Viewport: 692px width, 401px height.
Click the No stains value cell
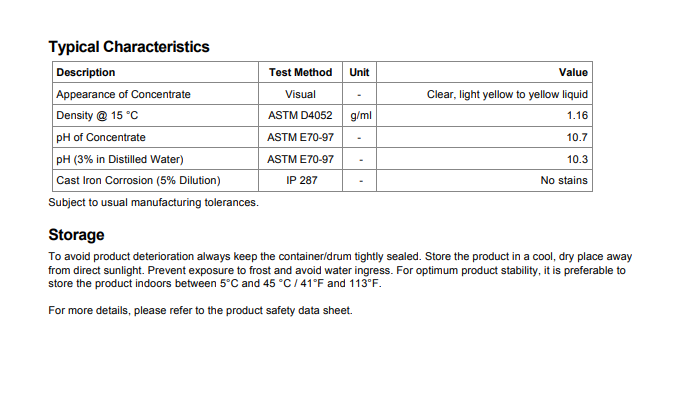click(x=564, y=181)
